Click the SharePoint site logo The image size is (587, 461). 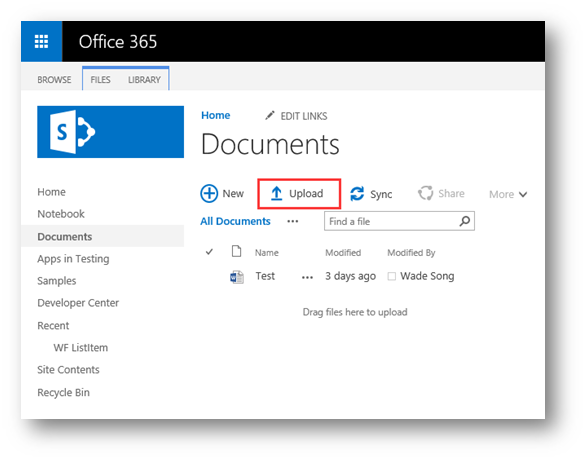(110, 132)
